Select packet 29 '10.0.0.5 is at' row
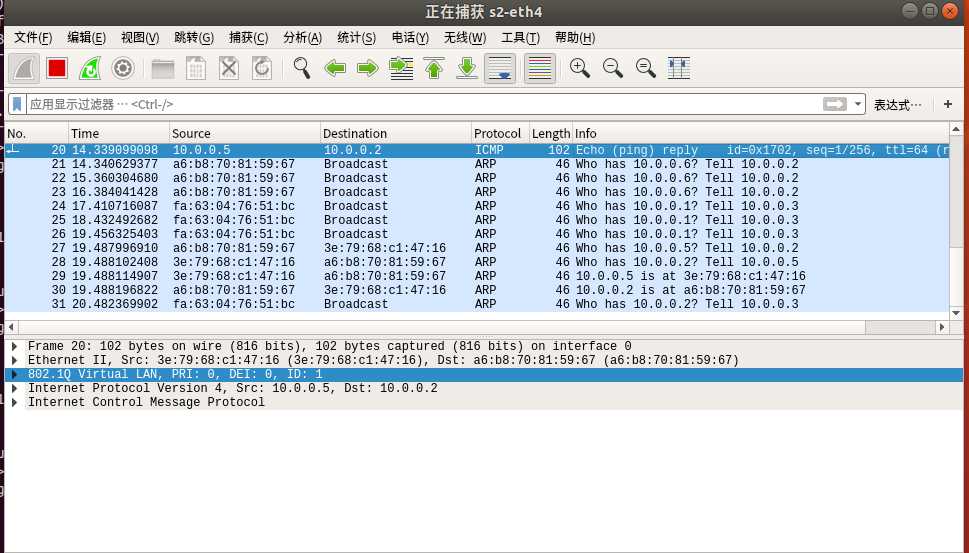Viewport: 969px width, 553px height. [477, 276]
